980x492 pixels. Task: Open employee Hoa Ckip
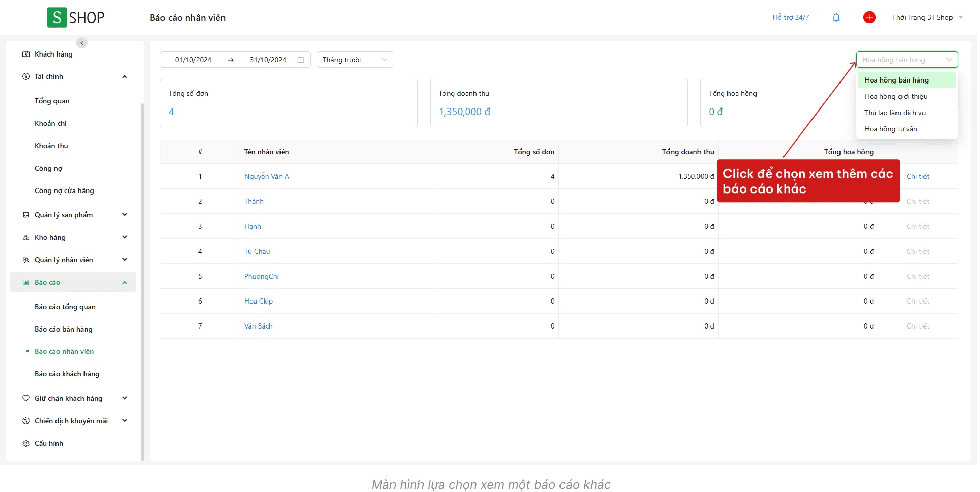(x=259, y=301)
